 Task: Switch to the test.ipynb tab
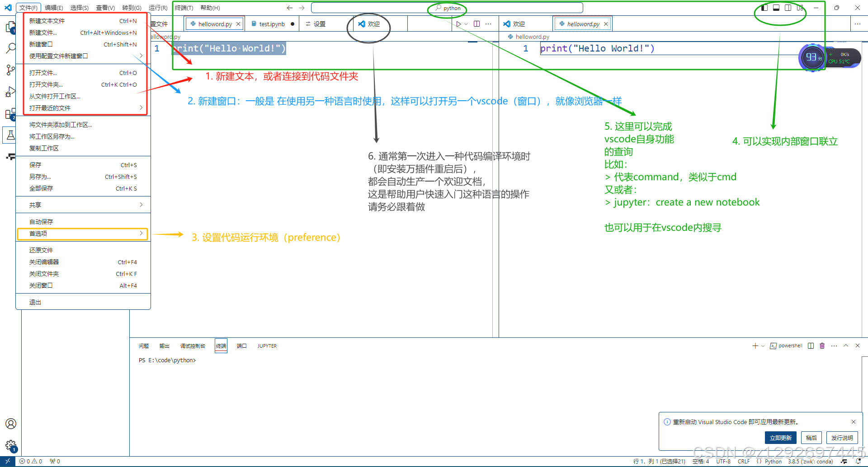coord(271,23)
